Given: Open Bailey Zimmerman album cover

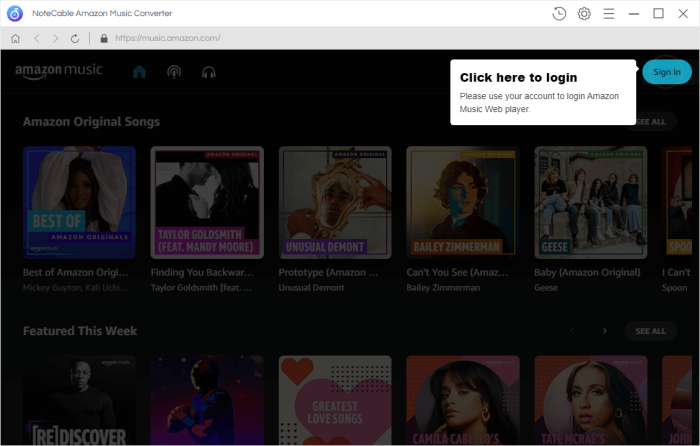Looking at the screenshot, I should click(x=463, y=202).
